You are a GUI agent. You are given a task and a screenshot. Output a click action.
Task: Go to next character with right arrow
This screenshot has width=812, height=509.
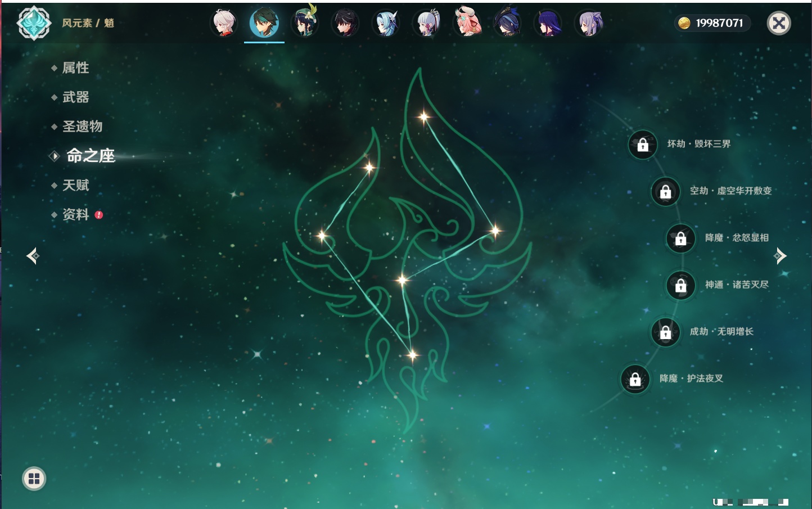[780, 256]
